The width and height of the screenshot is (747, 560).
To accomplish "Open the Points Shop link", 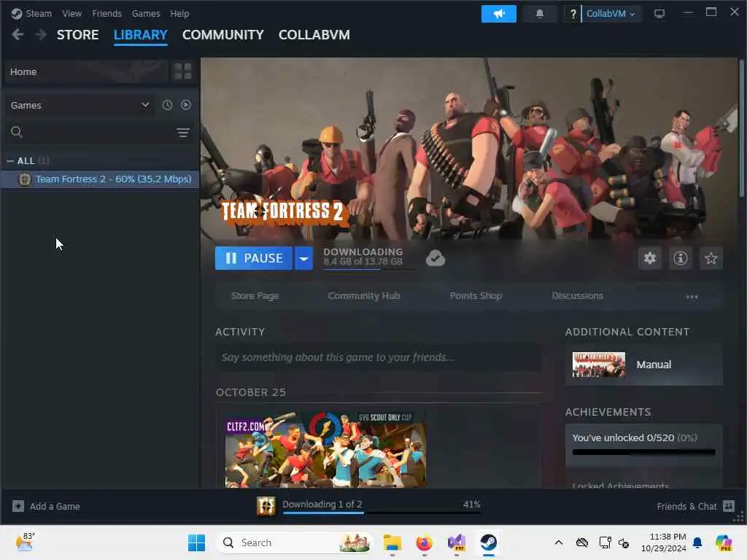I will (476, 296).
